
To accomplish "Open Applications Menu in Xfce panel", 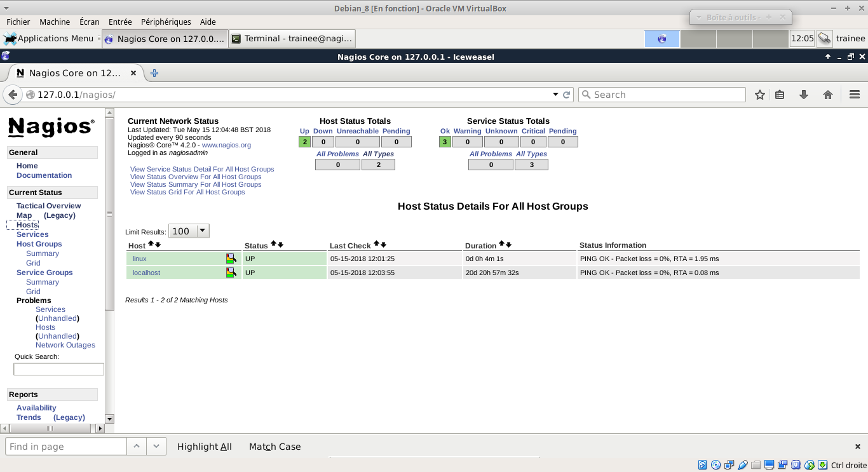I will click(49, 38).
